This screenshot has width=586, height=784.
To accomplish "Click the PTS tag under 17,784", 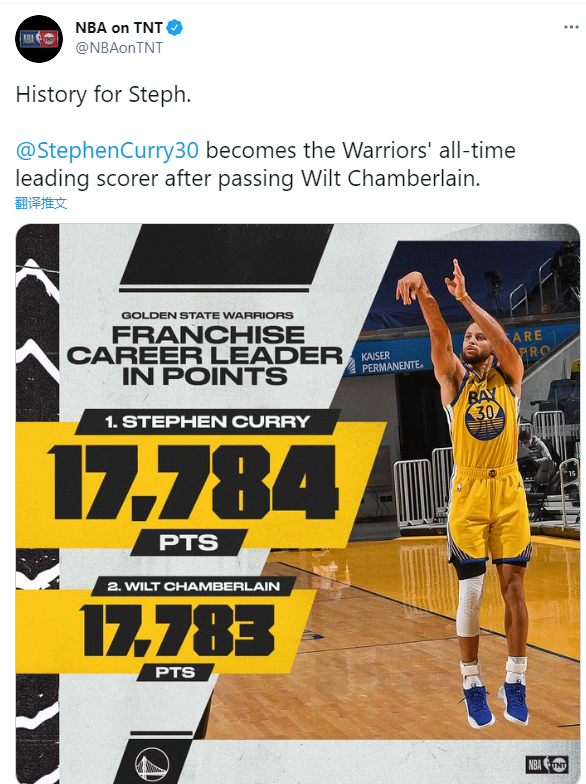I will pos(188,542).
